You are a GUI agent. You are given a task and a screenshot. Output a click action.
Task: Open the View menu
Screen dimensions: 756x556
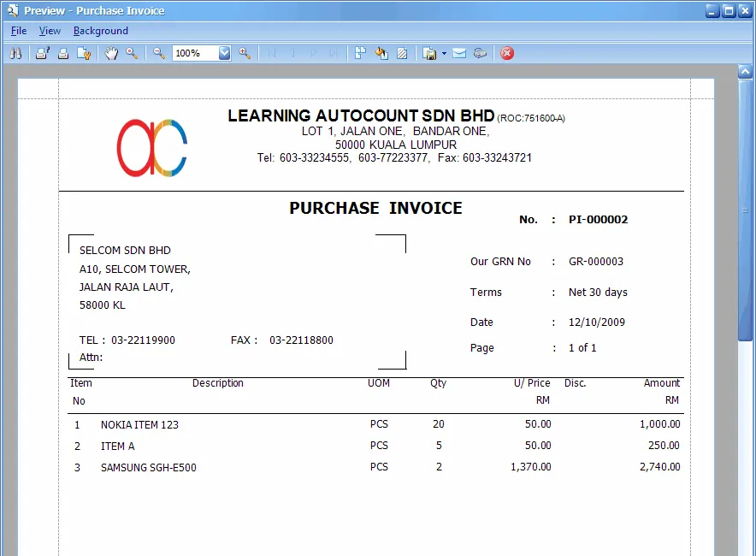click(x=50, y=31)
